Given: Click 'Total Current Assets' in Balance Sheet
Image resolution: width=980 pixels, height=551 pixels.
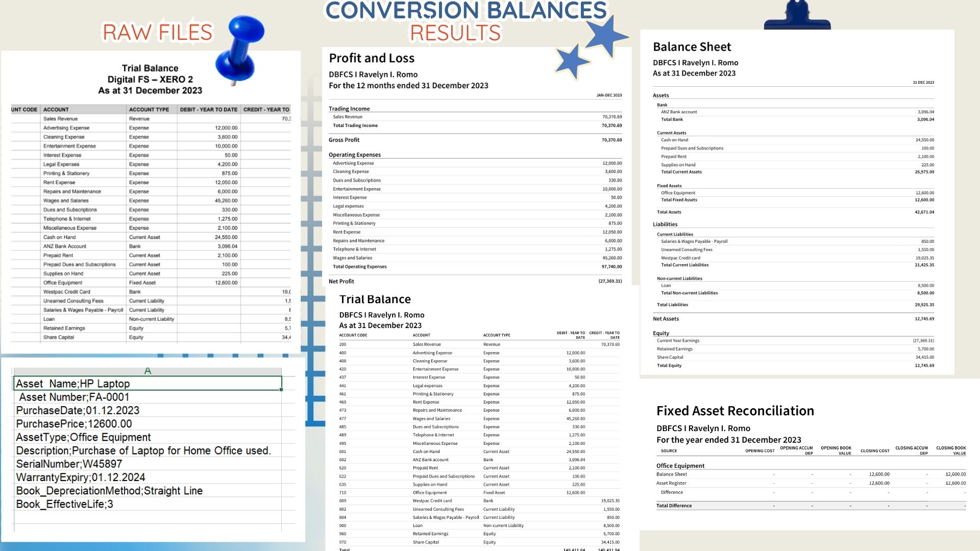Looking at the screenshot, I should click(681, 172).
